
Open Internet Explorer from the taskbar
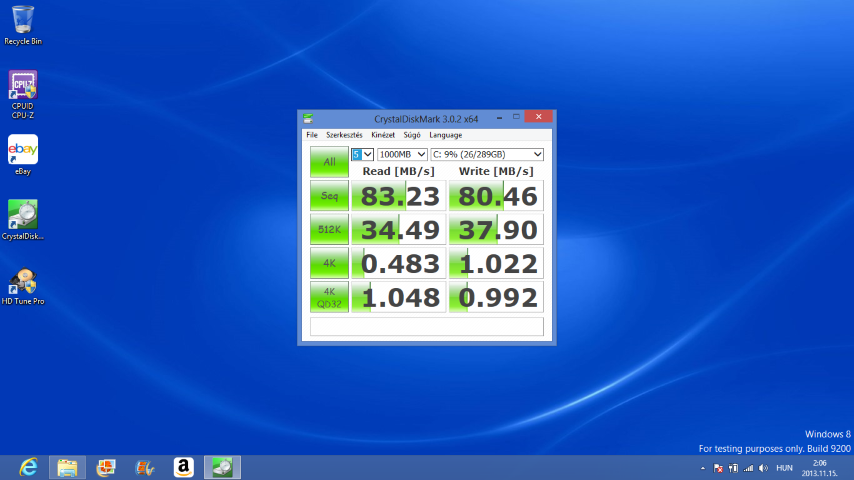click(x=28, y=467)
